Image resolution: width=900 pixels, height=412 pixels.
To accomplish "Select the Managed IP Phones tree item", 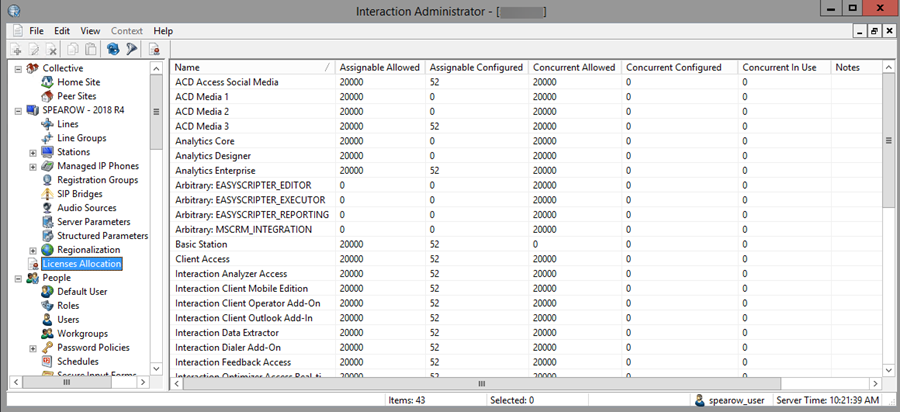I will pos(98,166).
